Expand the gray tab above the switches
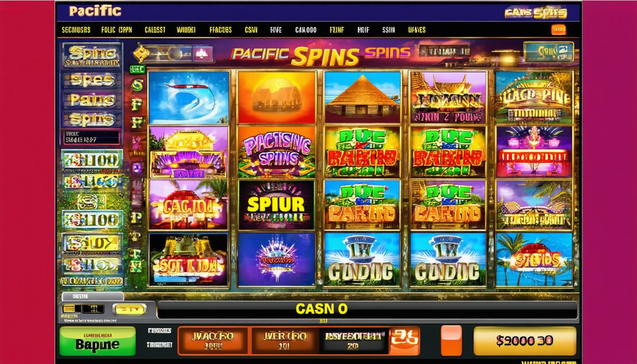The width and height of the screenshot is (637, 364). (93, 297)
